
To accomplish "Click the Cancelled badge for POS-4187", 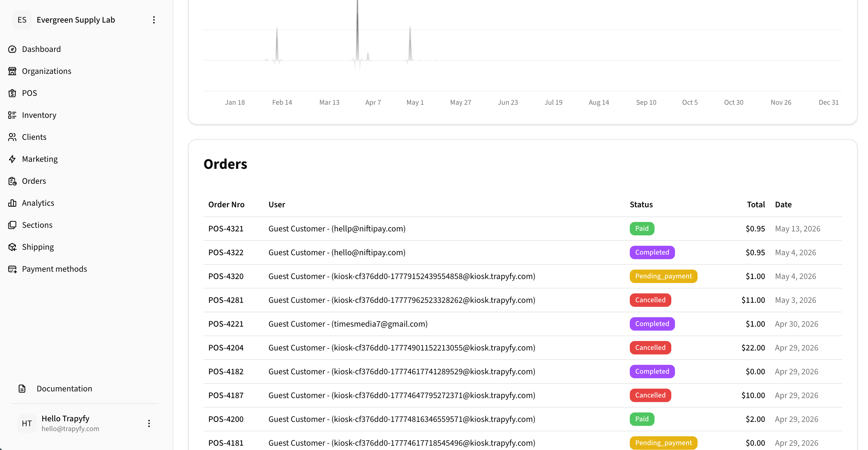I will click(650, 395).
